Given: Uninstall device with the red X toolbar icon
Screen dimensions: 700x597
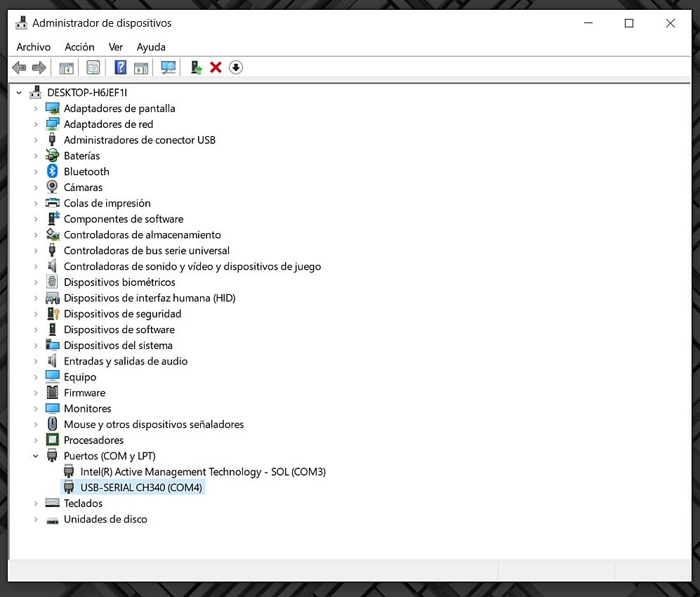Looking at the screenshot, I should click(217, 67).
